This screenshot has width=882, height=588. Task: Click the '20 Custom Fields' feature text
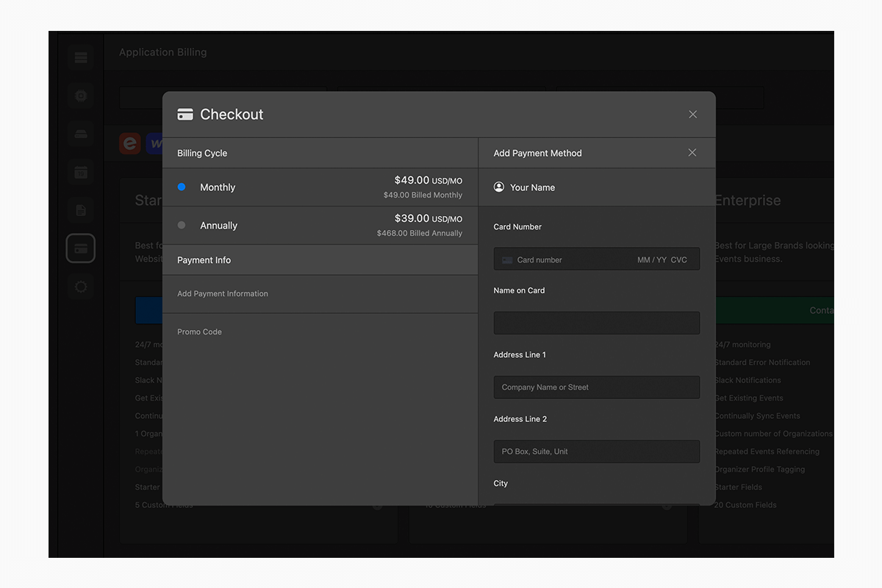tap(745, 506)
